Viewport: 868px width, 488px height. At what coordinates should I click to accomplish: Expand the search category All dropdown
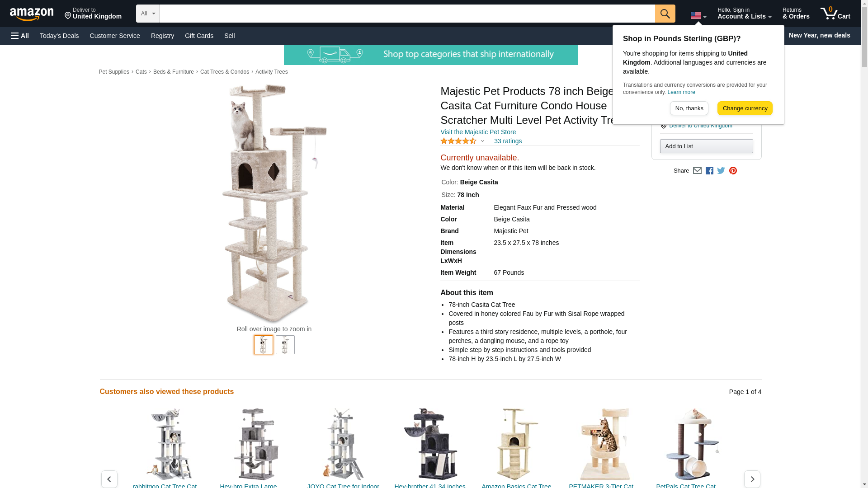pos(148,14)
